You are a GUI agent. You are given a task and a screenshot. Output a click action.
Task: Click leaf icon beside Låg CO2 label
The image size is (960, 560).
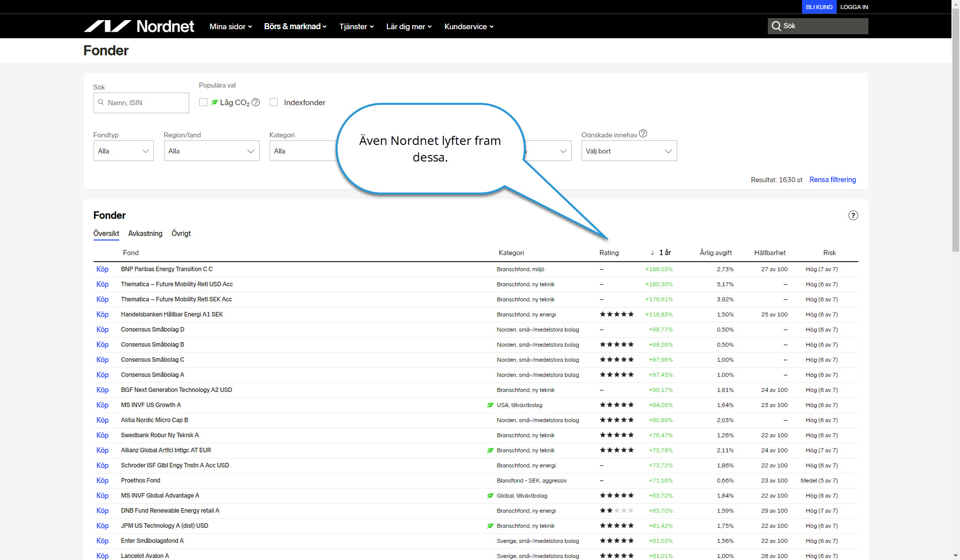(215, 102)
